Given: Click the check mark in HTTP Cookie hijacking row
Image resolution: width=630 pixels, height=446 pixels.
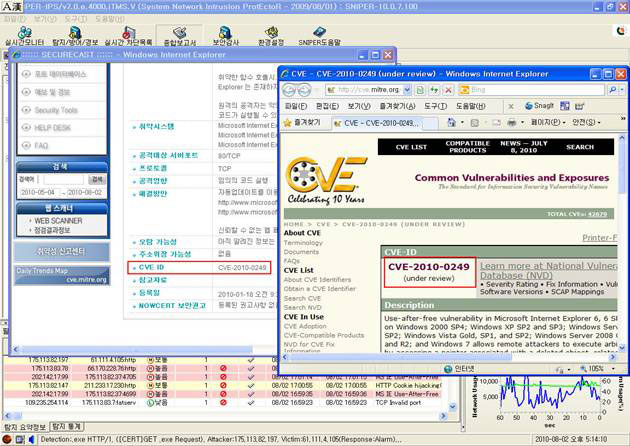Looking at the screenshot, I should (x=251, y=385).
